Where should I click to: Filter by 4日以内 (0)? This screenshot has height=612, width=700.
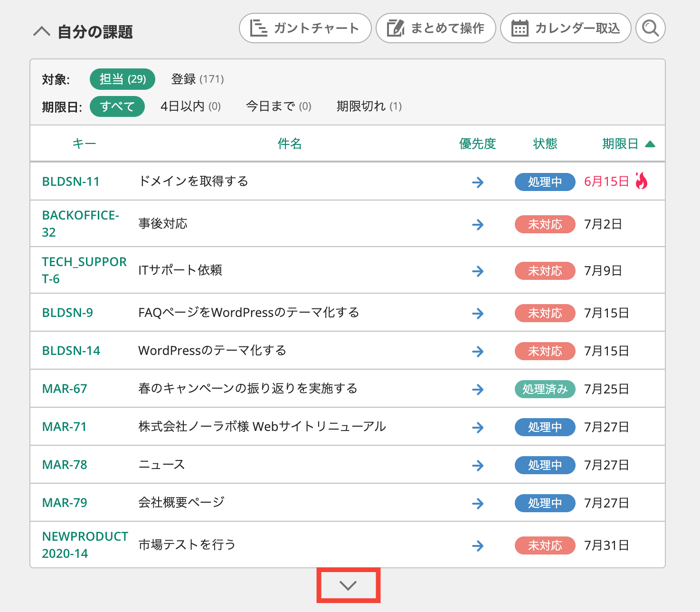pos(191,106)
